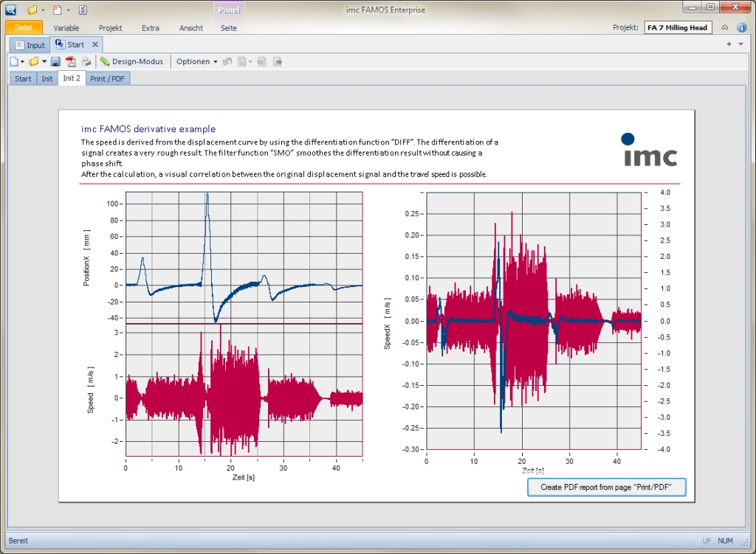Click the imc logo on the report page

click(650, 150)
